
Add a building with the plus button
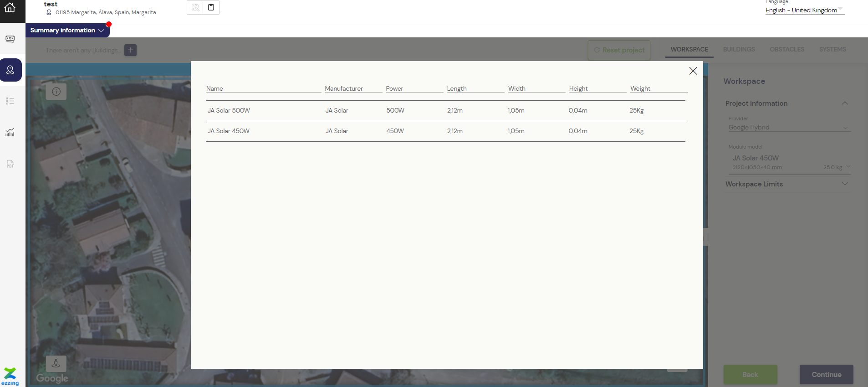tap(131, 50)
